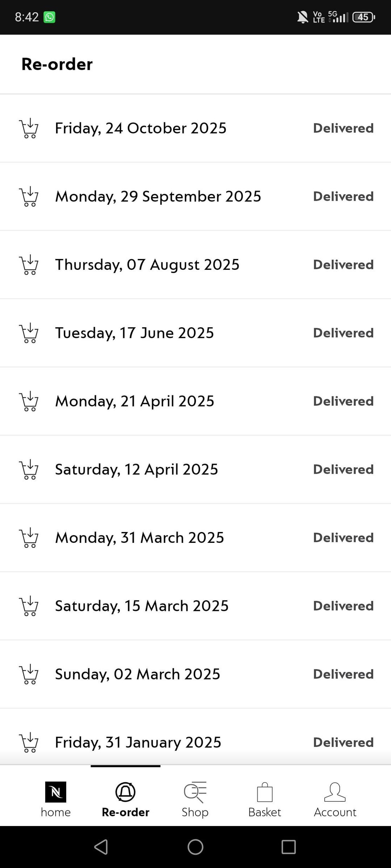Open the Sunday, 02 March 2025 order
The height and width of the screenshot is (868, 391).
(138, 674)
